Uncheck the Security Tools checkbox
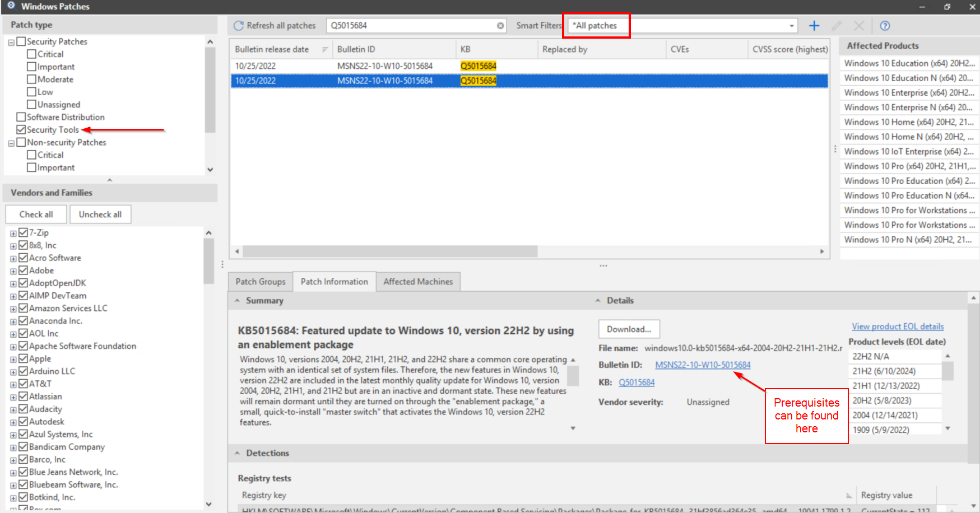980x513 pixels. [21, 129]
